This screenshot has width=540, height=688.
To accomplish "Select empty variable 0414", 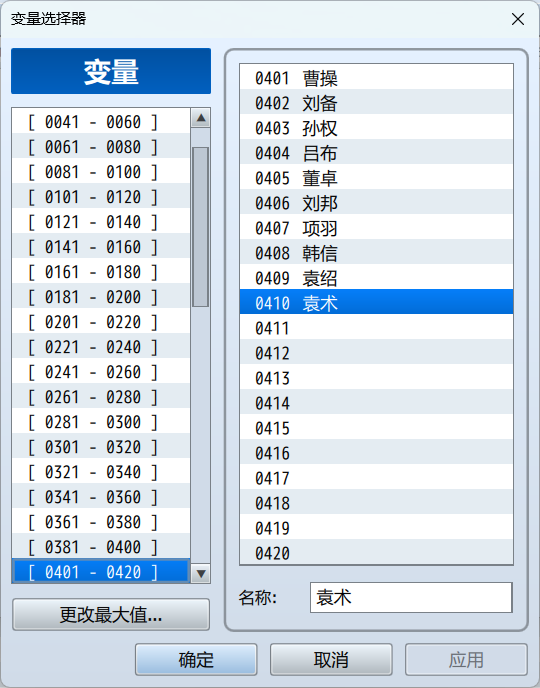I will pyautogui.click(x=376, y=403).
